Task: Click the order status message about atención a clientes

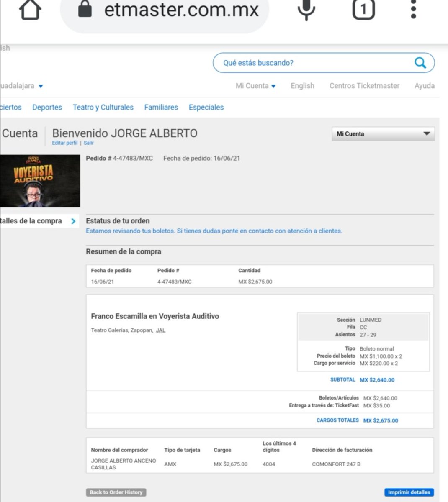Action: point(214,231)
